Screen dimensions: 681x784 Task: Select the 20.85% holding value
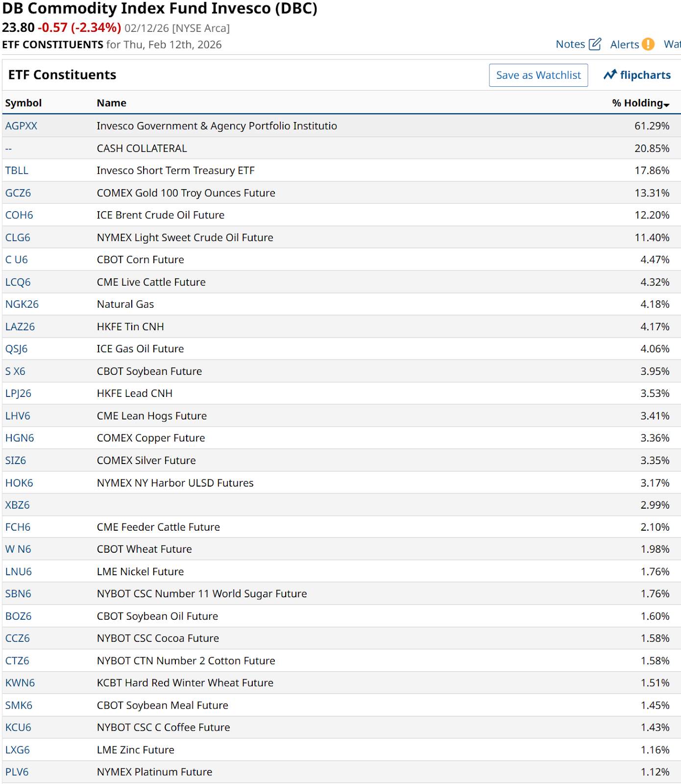tap(652, 148)
